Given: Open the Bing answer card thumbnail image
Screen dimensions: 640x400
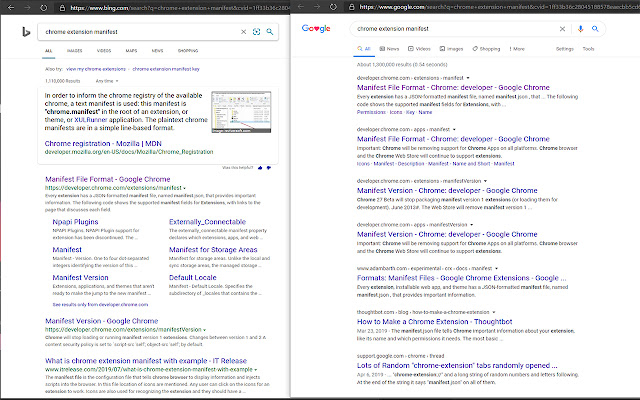Looking at the screenshot, I should point(241,112).
